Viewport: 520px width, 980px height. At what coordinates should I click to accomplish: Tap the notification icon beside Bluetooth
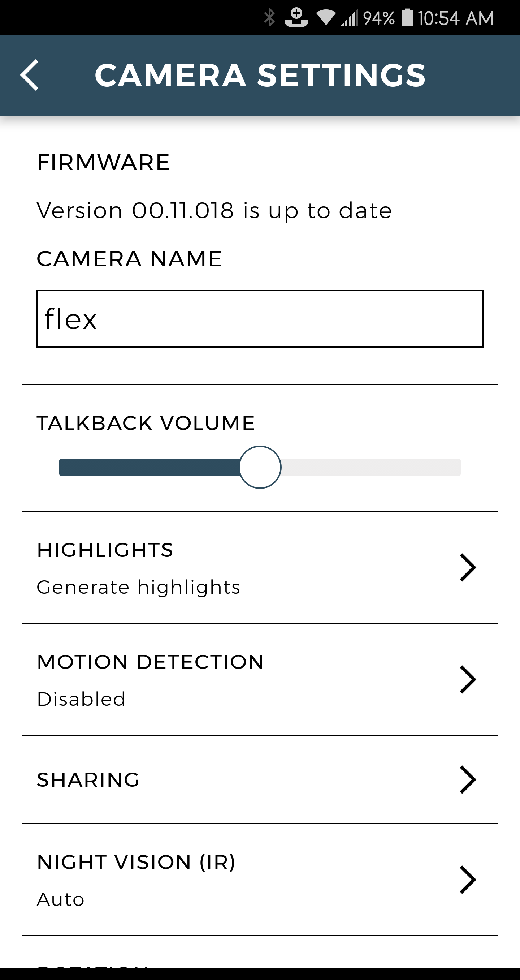296,18
